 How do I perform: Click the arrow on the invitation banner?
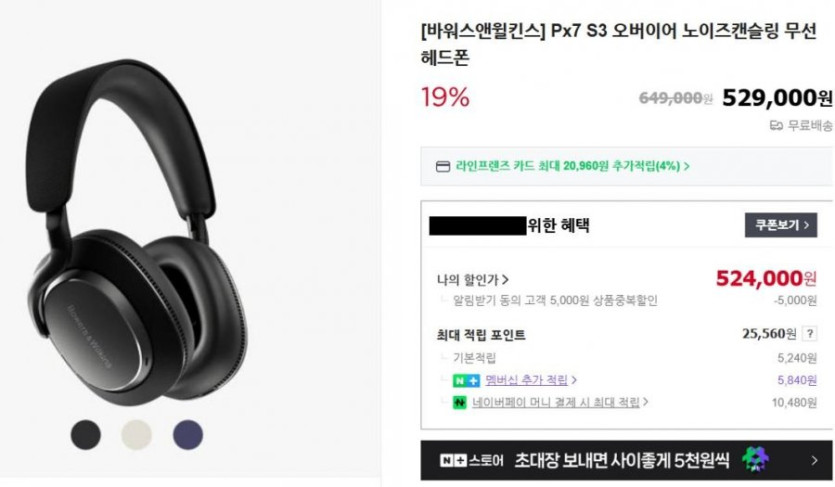pos(814,460)
